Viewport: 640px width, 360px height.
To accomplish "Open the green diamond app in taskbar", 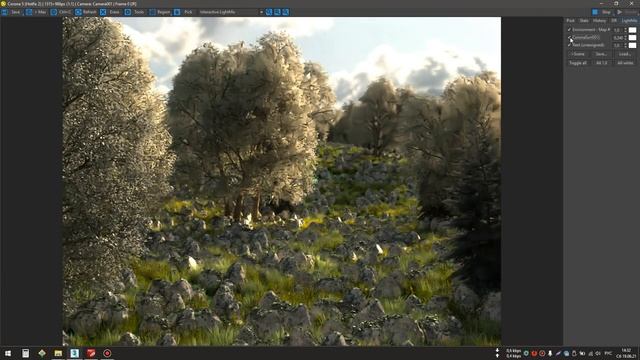I will (x=42, y=353).
